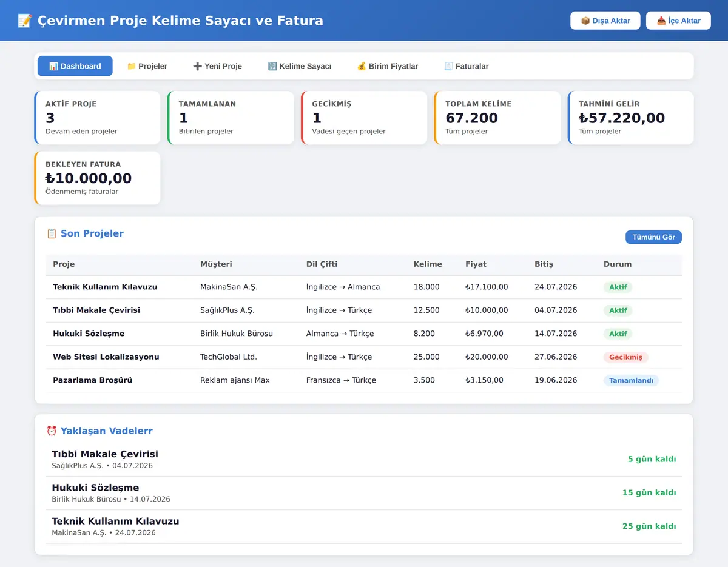The height and width of the screenshot is (567, 728).
Task: Click the clipboard icon beside Son Projeler
Action: pyautogui.click(x=52, y=233)
